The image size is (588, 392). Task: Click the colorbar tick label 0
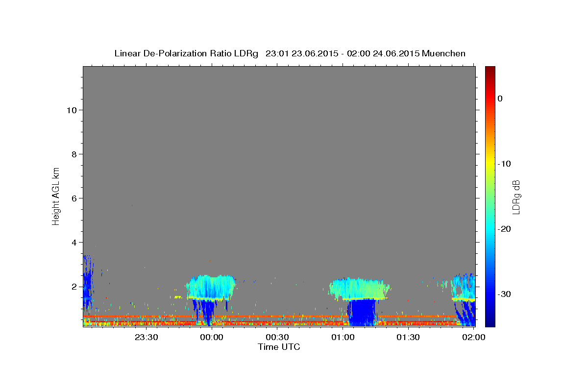[x=500, y=98]
